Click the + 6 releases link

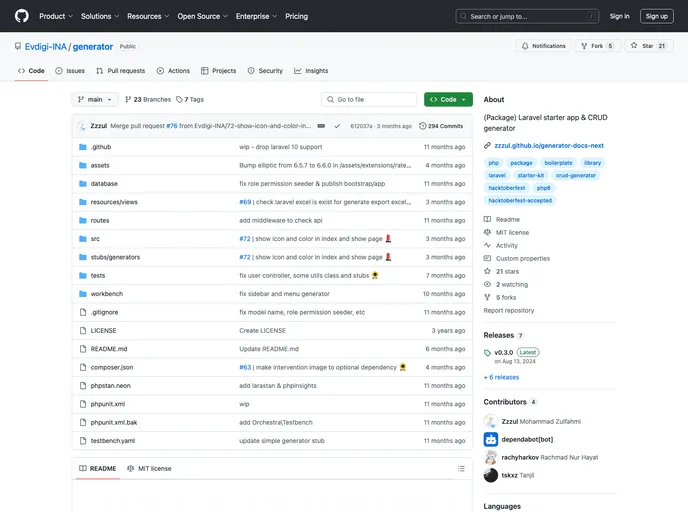(x=501, y=377)
